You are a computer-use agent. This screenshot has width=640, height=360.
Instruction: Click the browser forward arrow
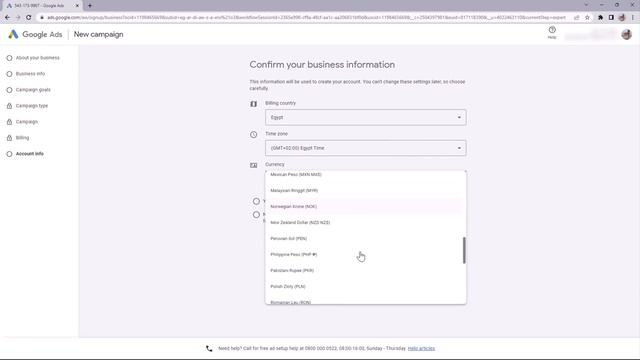tap(18, 18)
